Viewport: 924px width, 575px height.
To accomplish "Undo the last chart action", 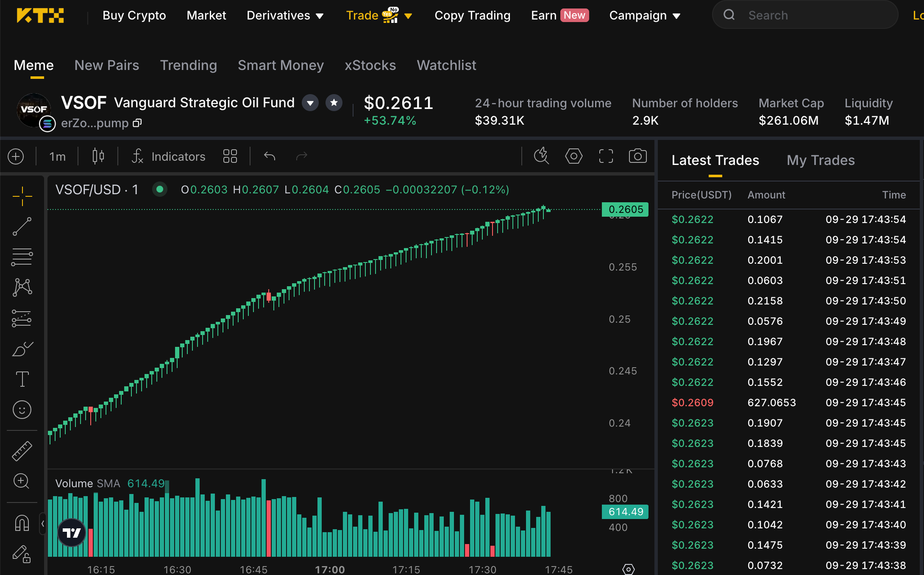I will [x=270, y=156].
